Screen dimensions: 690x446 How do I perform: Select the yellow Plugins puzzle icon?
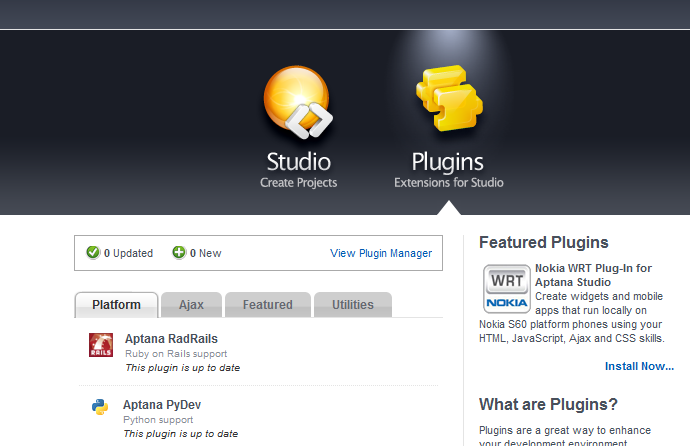[x=449, y=98]
